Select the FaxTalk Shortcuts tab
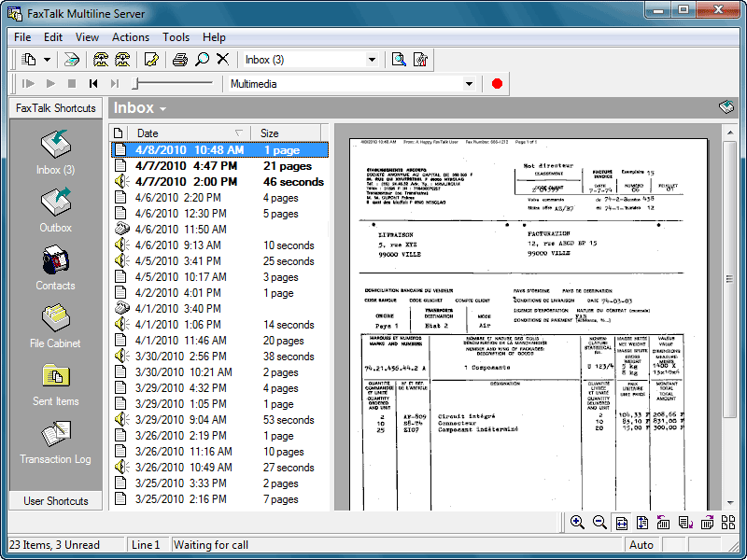Screen dimensions: 747x560 click(x=56, y=108)
